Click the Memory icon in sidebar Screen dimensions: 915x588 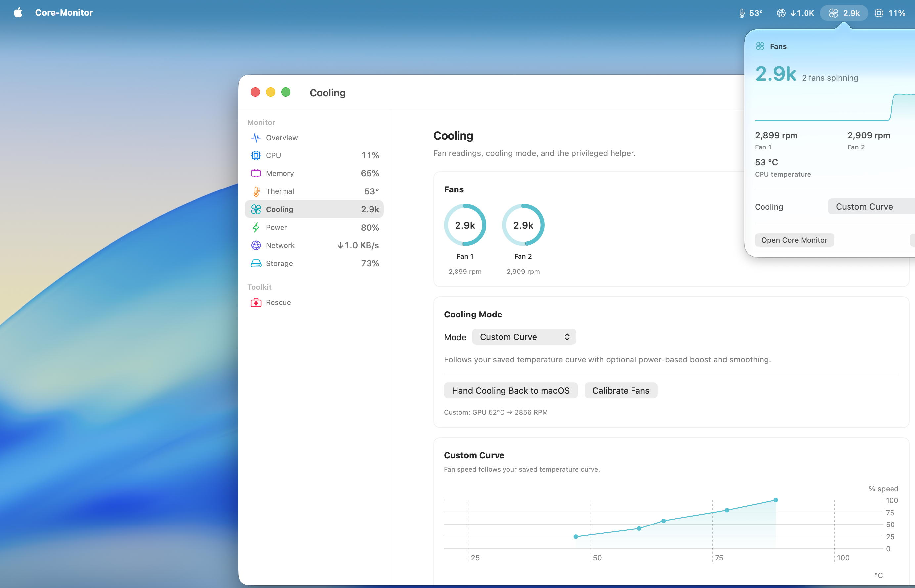coord(256,173)
